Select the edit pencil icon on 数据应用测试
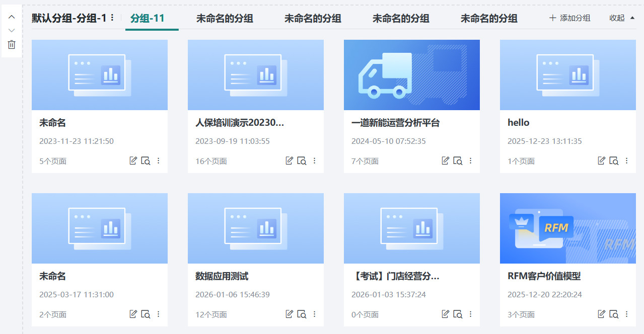644x334 pixels. (289, 313)
